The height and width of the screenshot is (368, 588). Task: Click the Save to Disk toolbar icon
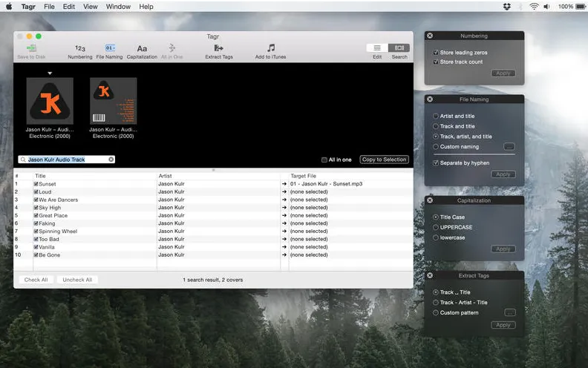[31, 48]
